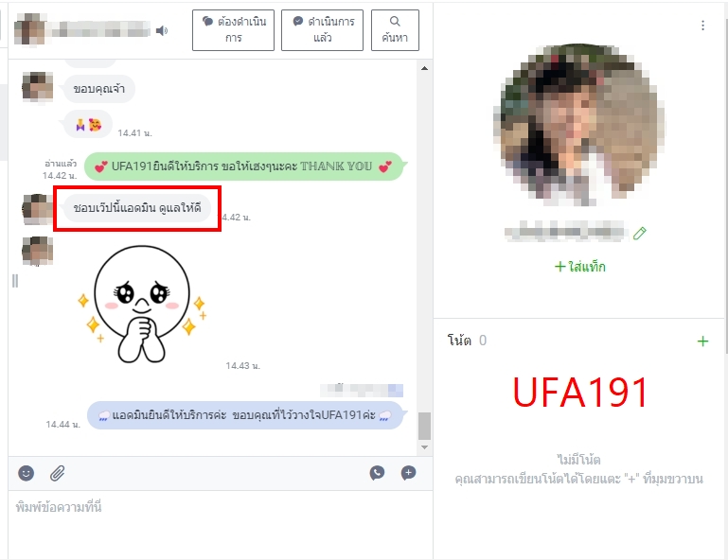Start a voice call with phone bubble icon
The height and width of the screenshot is (560, 728).
(x=377, y=473)
